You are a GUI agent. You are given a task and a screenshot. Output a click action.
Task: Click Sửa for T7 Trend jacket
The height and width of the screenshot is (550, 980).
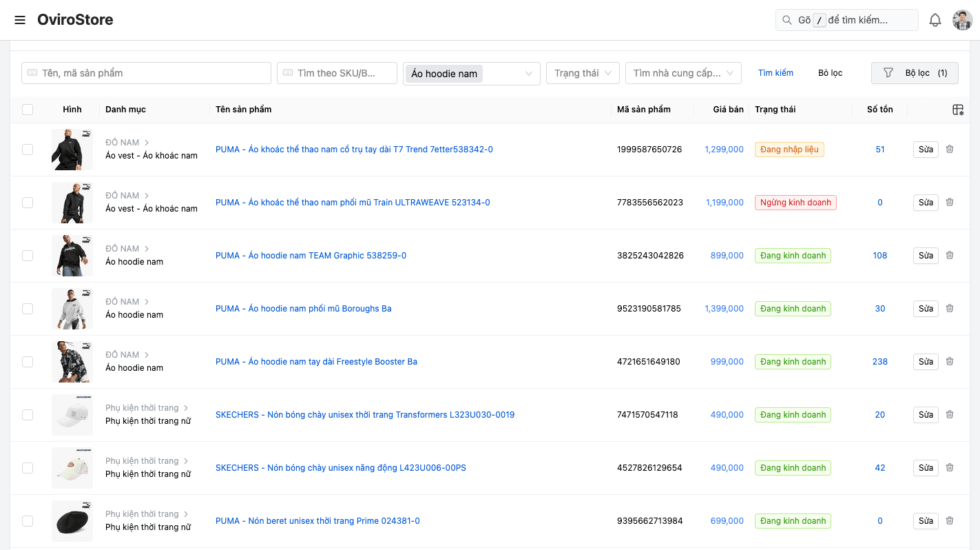tap(926, 150)
